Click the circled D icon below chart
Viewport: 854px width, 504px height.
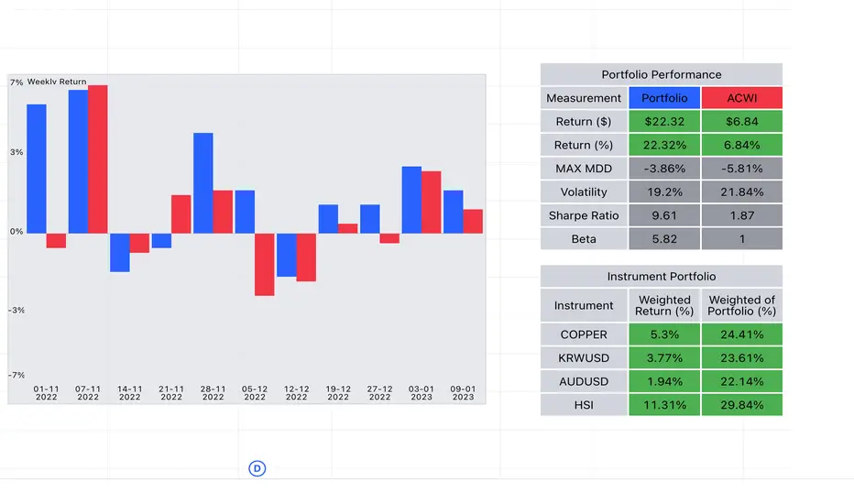[x=257, y=468]
